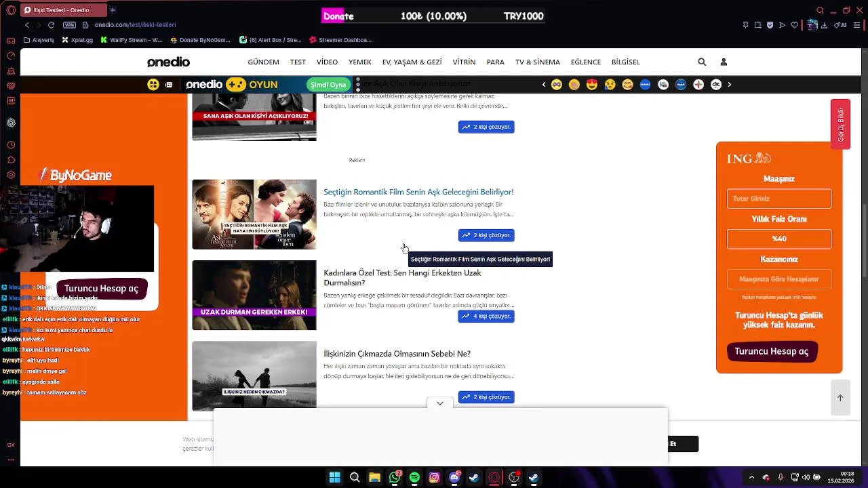Show hidden system tray icons chevron
868x488 pixels.
(x=751, y=478)
